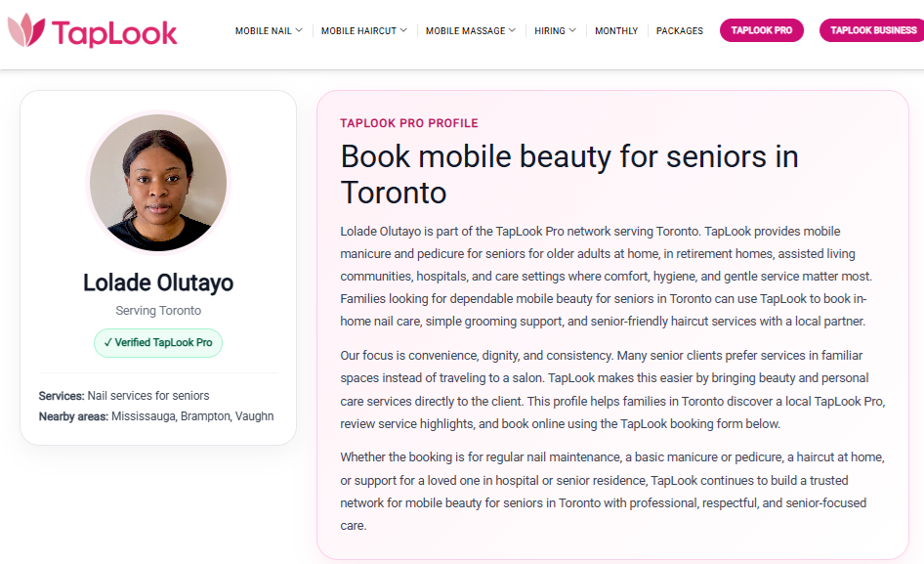Click the 'Serving Toronto' subtitle

coord(158,310)
